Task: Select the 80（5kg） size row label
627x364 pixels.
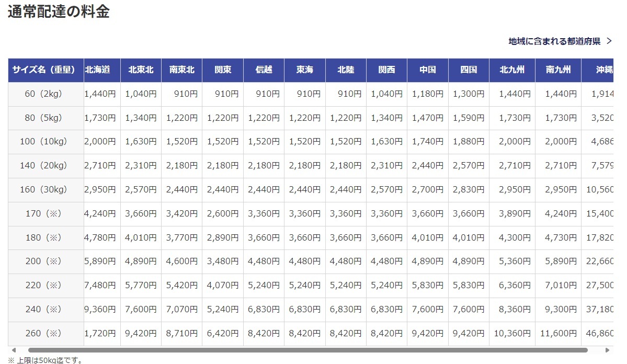Action: pos(45,118)
